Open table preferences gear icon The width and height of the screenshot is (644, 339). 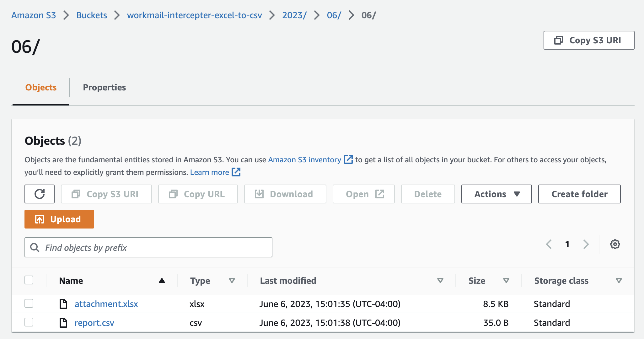point(615,244)
